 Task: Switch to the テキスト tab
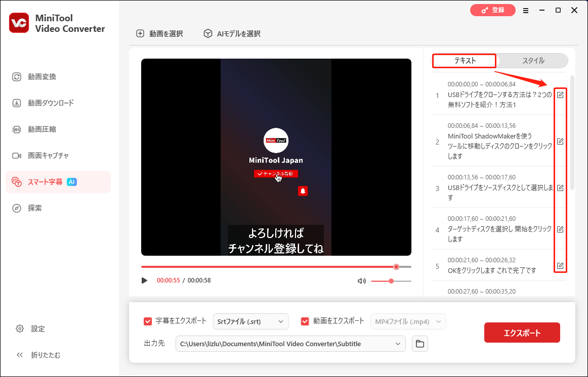tap(464, 61)
